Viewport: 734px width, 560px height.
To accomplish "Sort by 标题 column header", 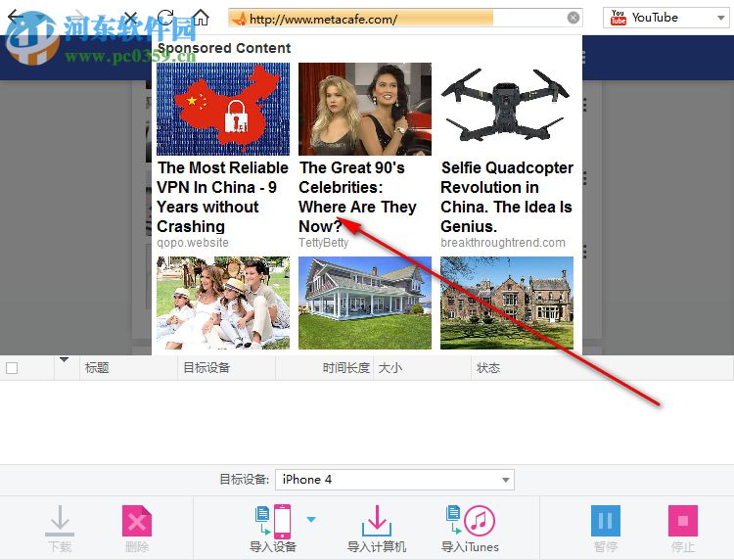I will pos(129,368).
